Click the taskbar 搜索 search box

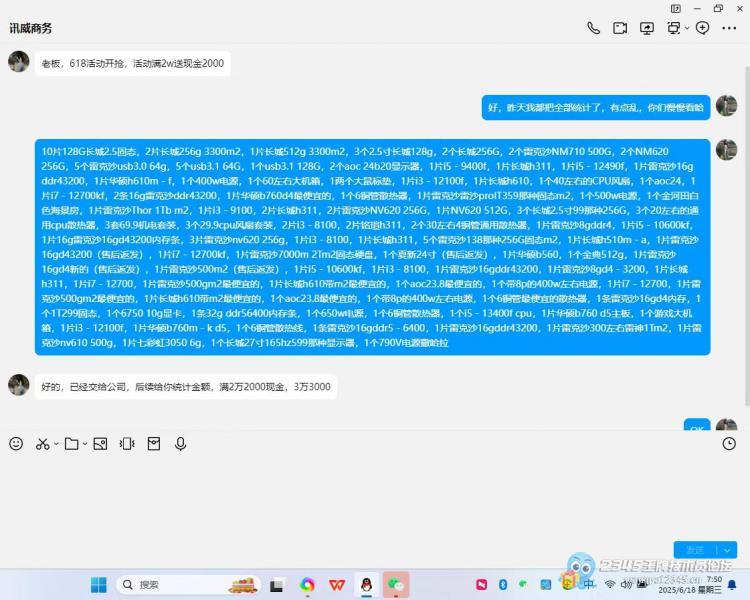[x=188, y=584]
